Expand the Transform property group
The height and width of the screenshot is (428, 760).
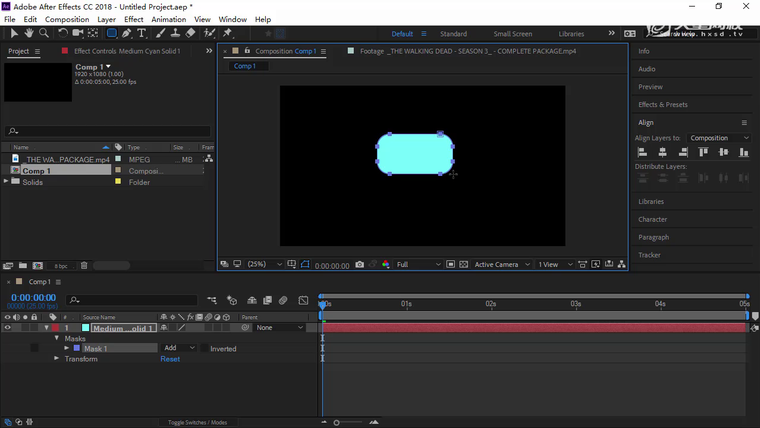click(57, 359)
